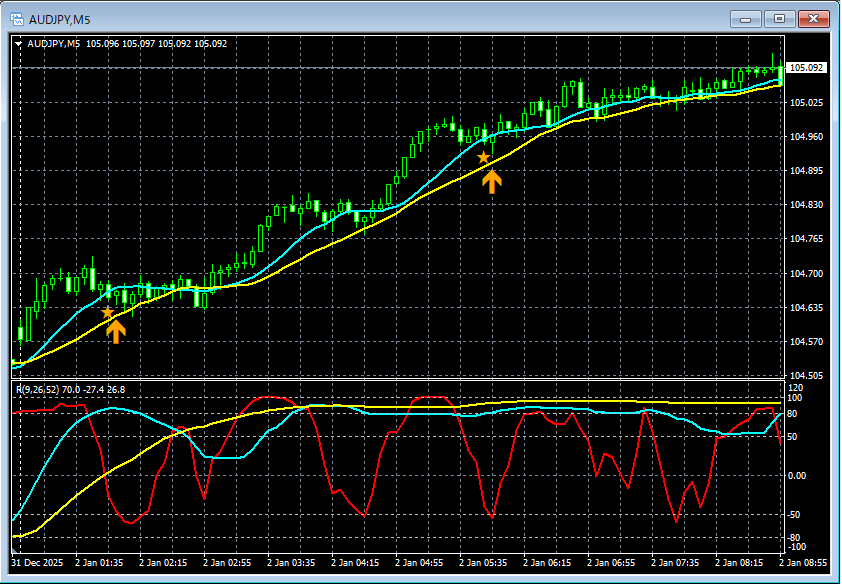Minimize the AUDJPY,M5 chart window
Screen dimensions: 842x584
point(745,19)
